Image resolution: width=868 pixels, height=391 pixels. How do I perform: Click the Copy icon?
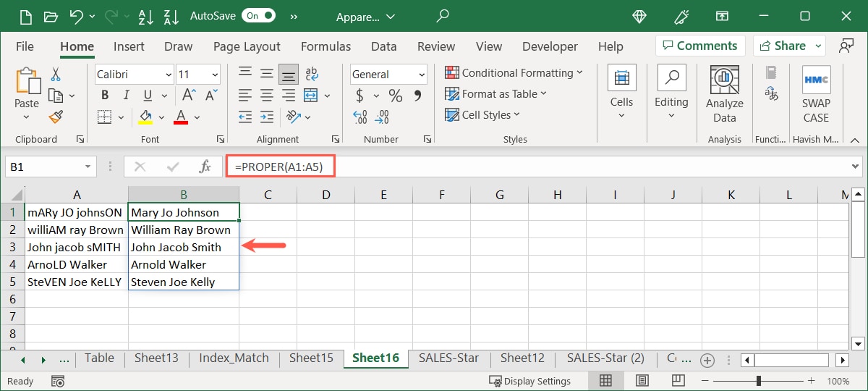click(x=56, y=96)
